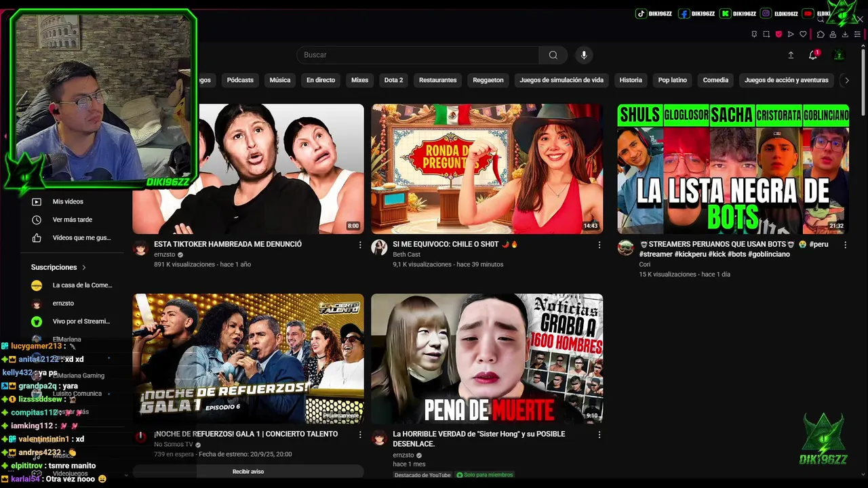This screenshot has width=868, height=488.
Task: Start voice search with microphone icon
Action: 584,55
